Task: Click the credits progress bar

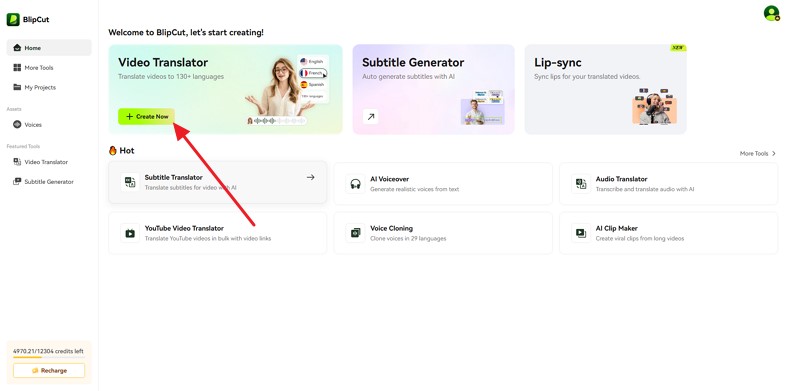Action: coord(49,357)
